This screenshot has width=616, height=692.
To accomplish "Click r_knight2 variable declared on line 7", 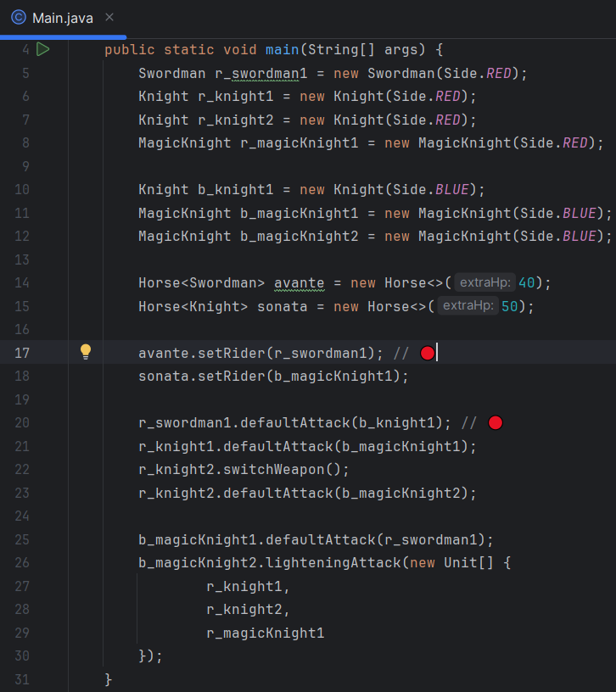I will (236, 120).
